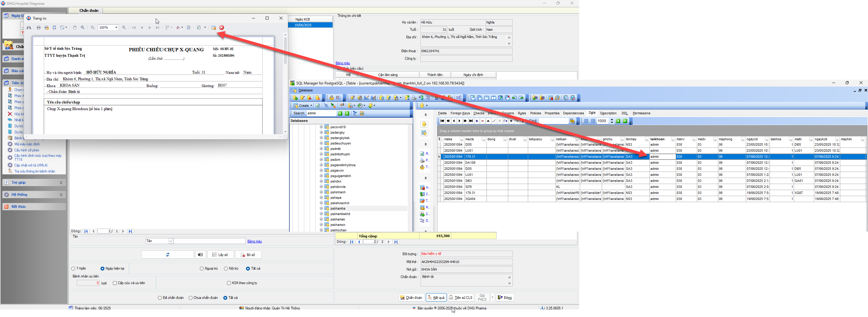Click the red close-preview icon in toolbar
868x317 pixels.
point(222,28)
